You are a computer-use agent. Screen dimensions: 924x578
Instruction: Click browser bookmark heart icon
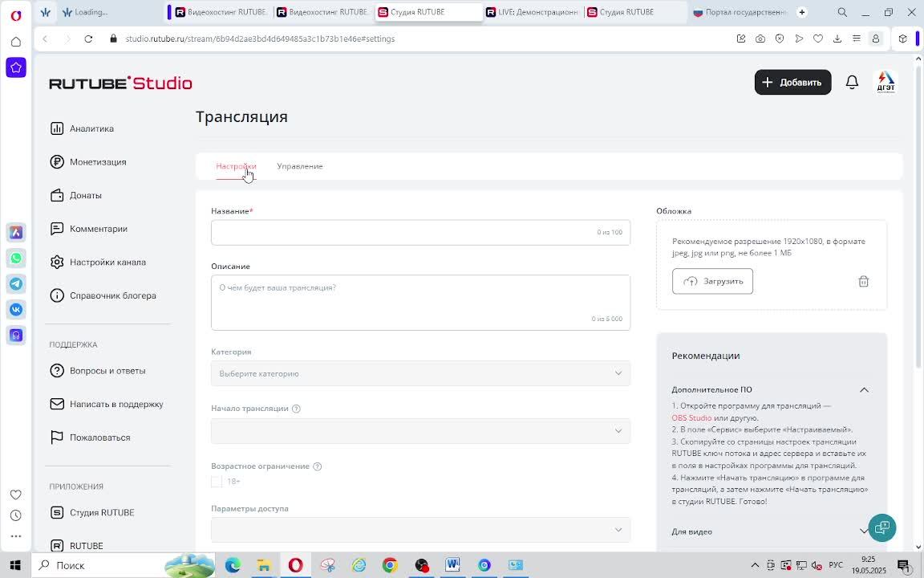tap(818, 39)
